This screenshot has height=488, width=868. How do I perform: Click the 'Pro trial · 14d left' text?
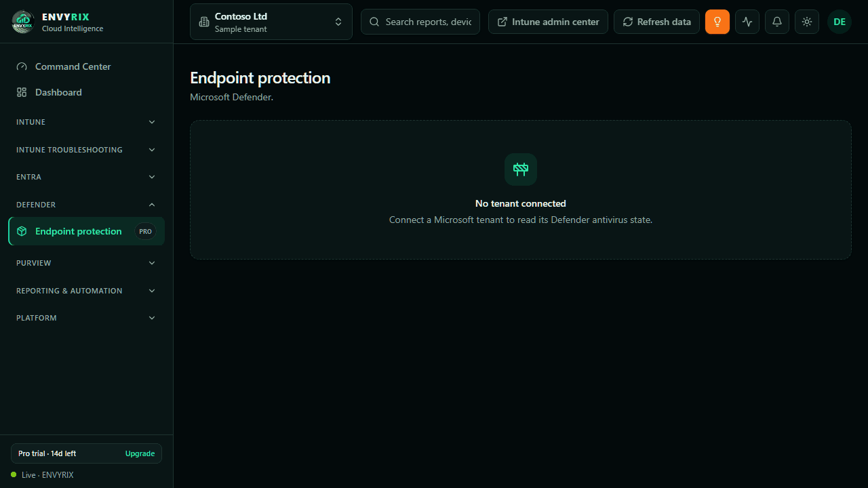[47, 453]
